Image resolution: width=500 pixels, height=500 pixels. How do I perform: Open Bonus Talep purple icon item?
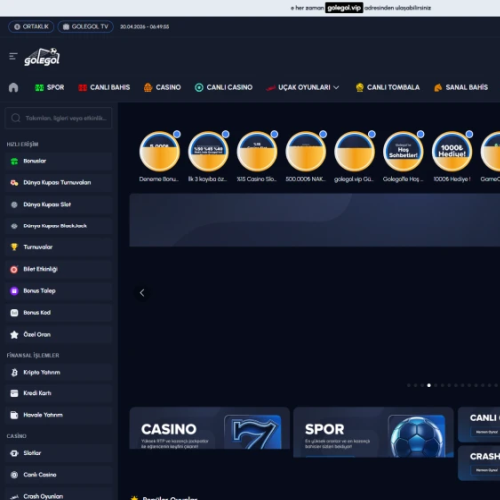59,291
